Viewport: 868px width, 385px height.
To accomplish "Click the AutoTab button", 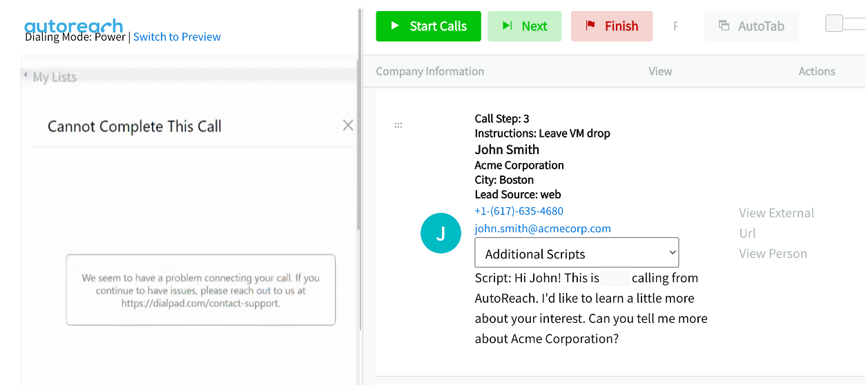I will 752,26.
